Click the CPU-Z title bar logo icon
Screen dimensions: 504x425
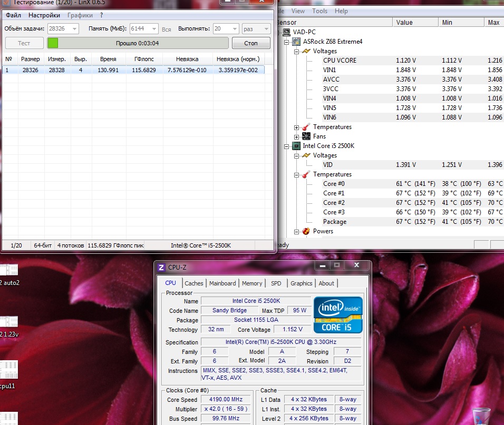[161, 268]
